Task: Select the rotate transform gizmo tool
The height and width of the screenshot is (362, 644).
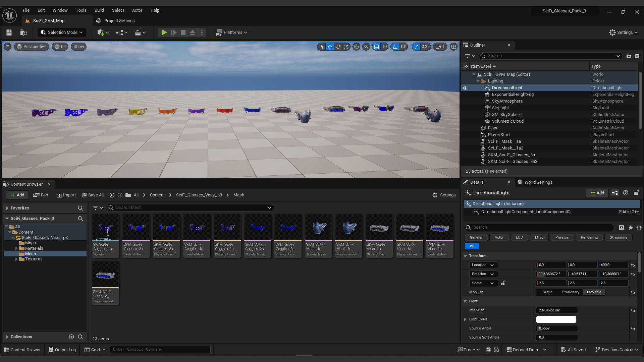Action: 338,47
